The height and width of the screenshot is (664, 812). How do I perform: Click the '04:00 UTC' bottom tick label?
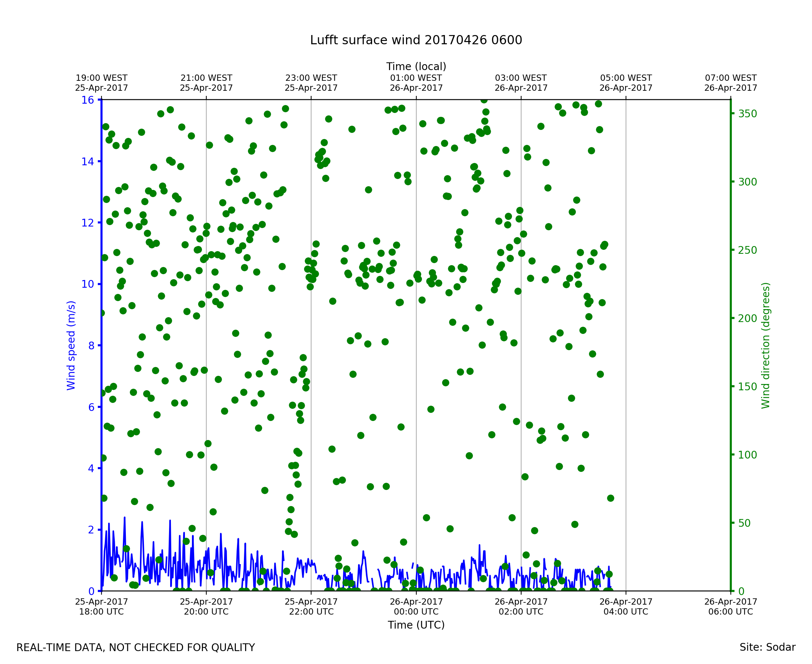626,612
